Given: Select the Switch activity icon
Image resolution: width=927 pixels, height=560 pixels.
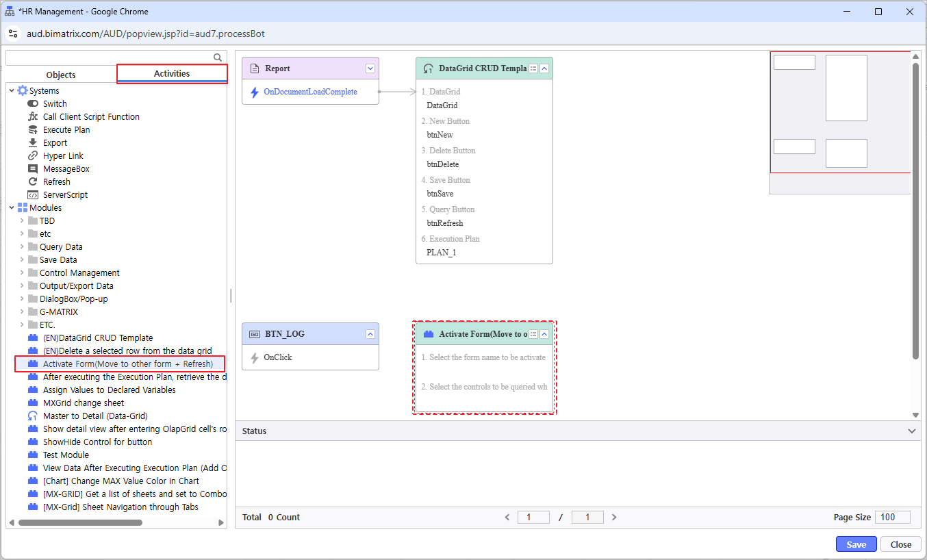Looking at the screenshot, I should (x=33, y=104).
